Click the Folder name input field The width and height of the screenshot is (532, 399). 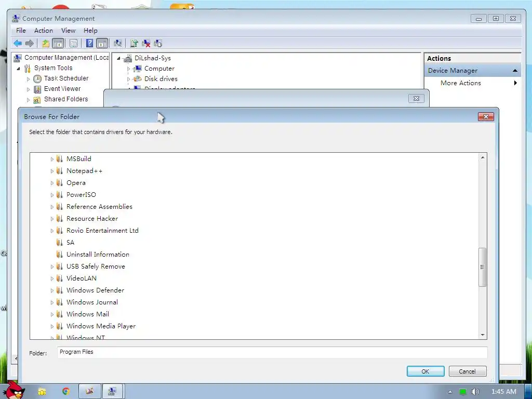[x=272, y=352]
